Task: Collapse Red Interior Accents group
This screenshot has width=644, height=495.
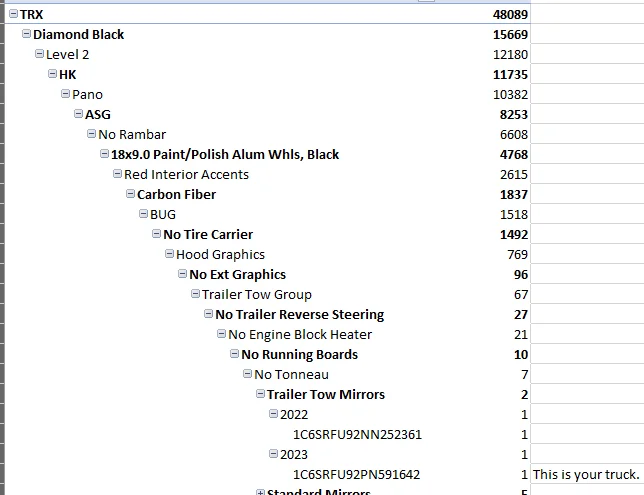Action: click(117, 173)
